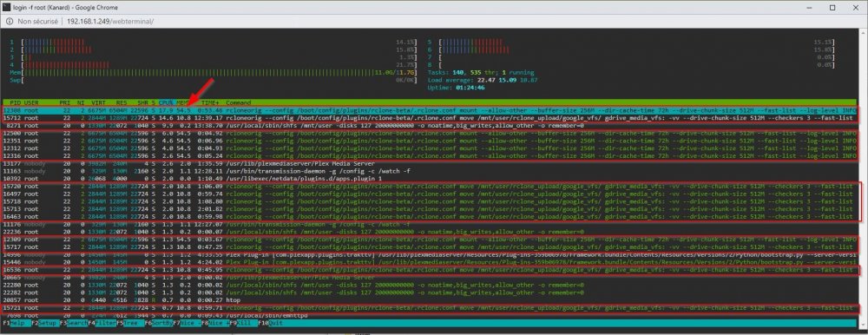Click the site info icon beside Non sécurisé
This screenshot has width=868, height=335.
pyautogui.click(x=10, y=21)
